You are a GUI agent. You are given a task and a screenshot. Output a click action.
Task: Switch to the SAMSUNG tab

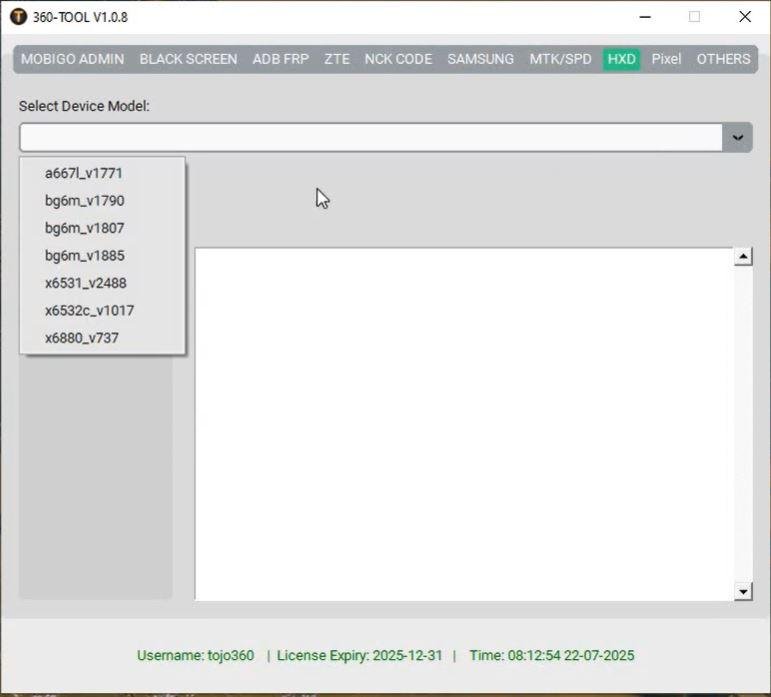480,59
